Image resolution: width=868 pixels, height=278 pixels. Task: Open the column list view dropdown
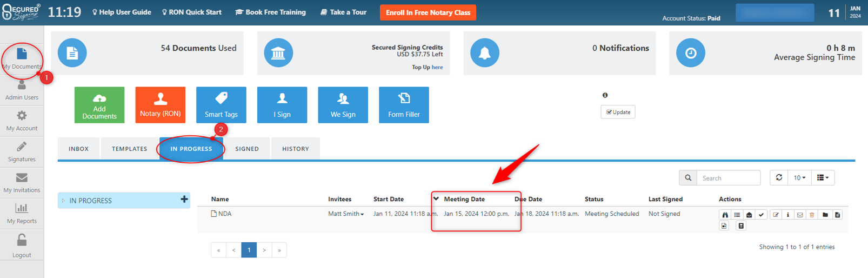point(823,177)
